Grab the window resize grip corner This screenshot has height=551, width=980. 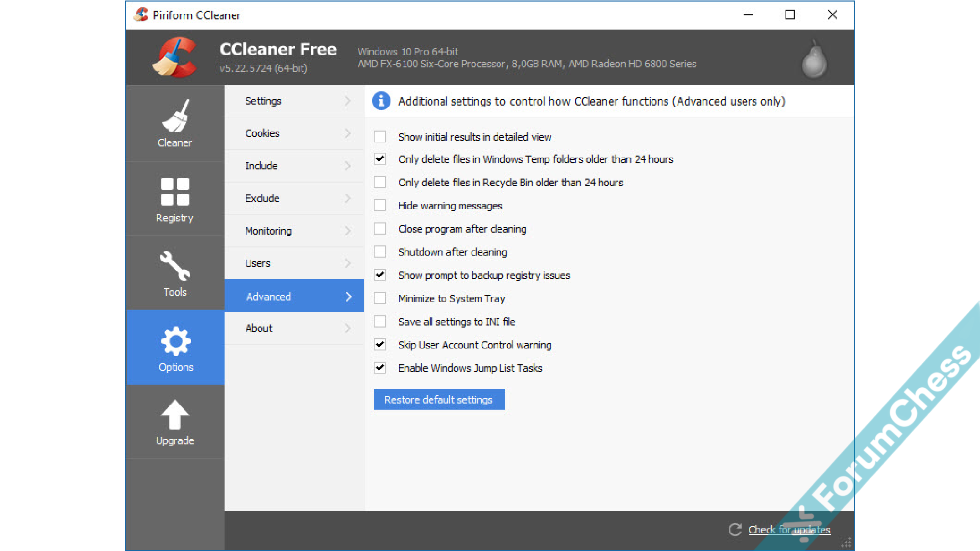tap(847, 543)
